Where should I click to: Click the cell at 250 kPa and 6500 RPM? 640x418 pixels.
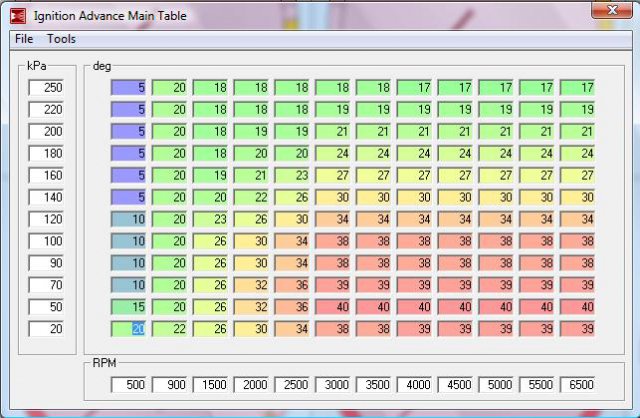[x=578, y=88]
